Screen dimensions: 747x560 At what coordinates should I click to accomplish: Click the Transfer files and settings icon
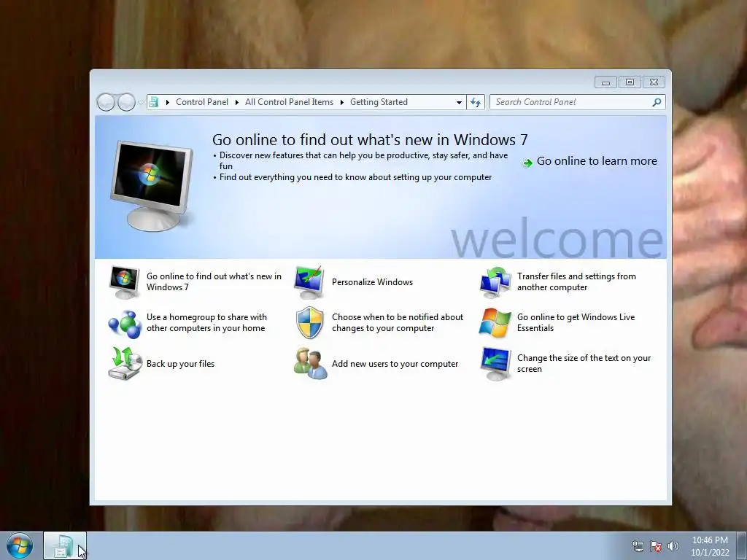(x=495, y=282)
